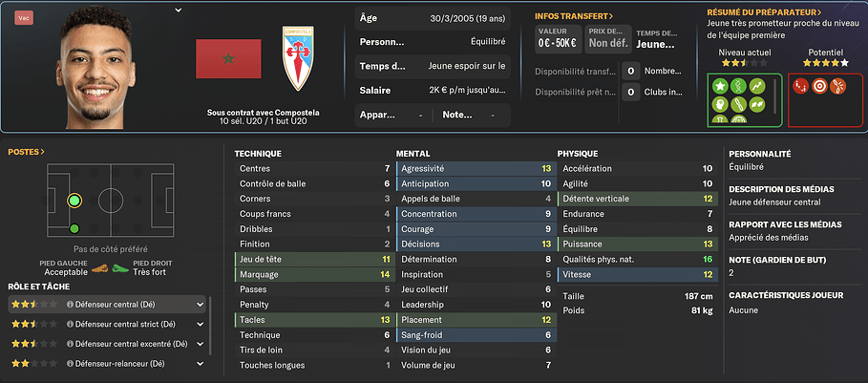Click the Compostela club crest
Viewport: 868px width, 383px height.
(x=298, y=58)
